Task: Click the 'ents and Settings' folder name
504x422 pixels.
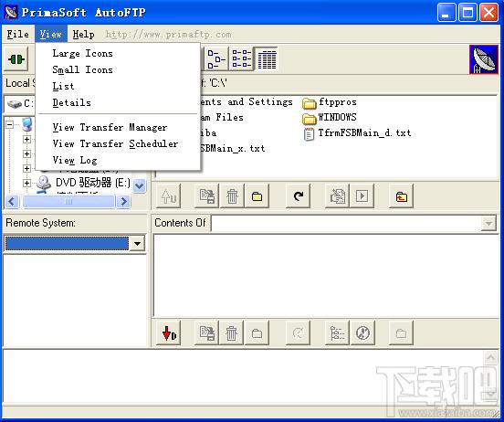Action: 247,102
